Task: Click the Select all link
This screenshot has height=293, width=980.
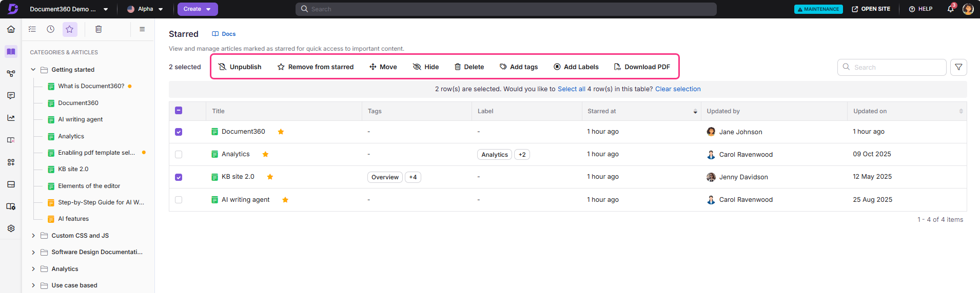Action: click(572, 89)
